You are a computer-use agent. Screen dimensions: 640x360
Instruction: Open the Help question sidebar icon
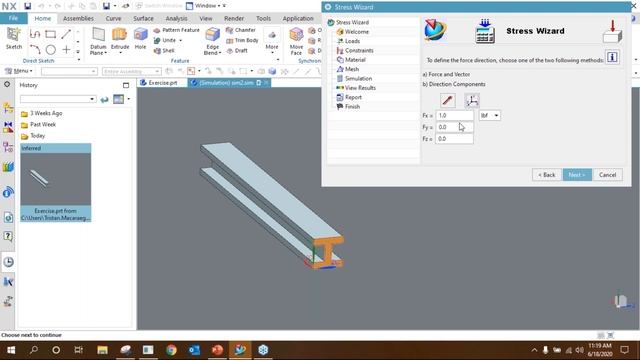(x=8, y=236)
